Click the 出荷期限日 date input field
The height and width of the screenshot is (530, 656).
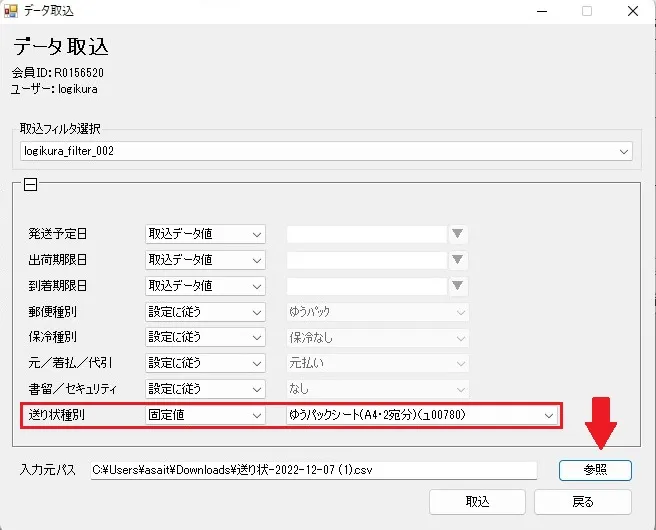[367, 260]
